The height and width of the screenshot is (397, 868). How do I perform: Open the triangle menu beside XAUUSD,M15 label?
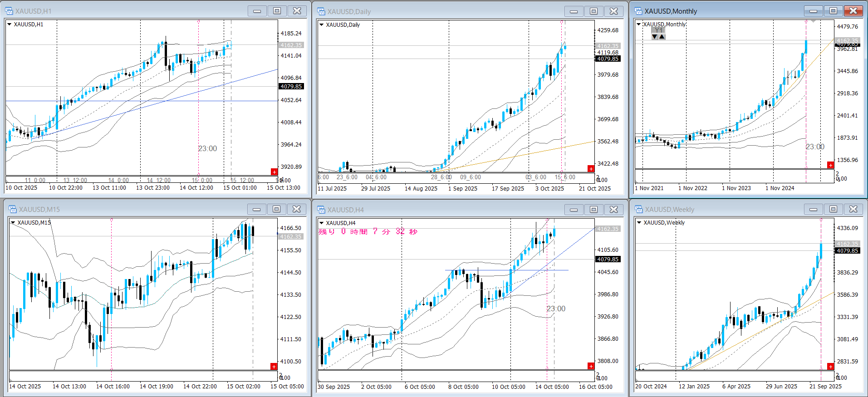click(13, 223)
